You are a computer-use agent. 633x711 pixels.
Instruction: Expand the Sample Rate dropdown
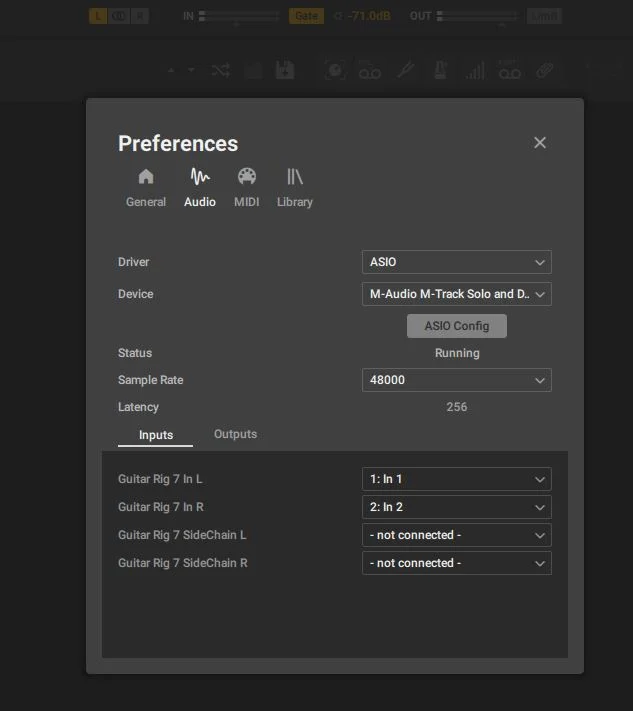[456, 380]
